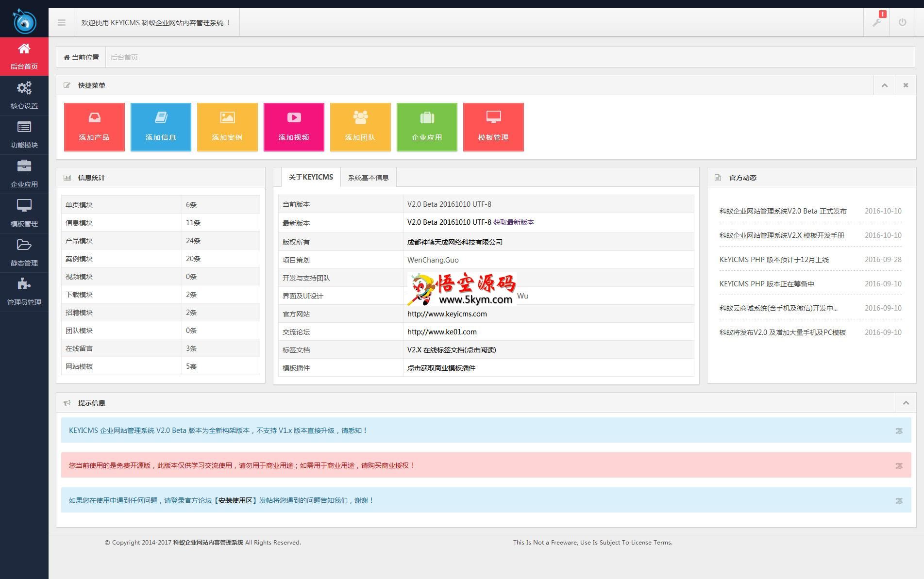Open news V2.X 模板开发手册

782,235
